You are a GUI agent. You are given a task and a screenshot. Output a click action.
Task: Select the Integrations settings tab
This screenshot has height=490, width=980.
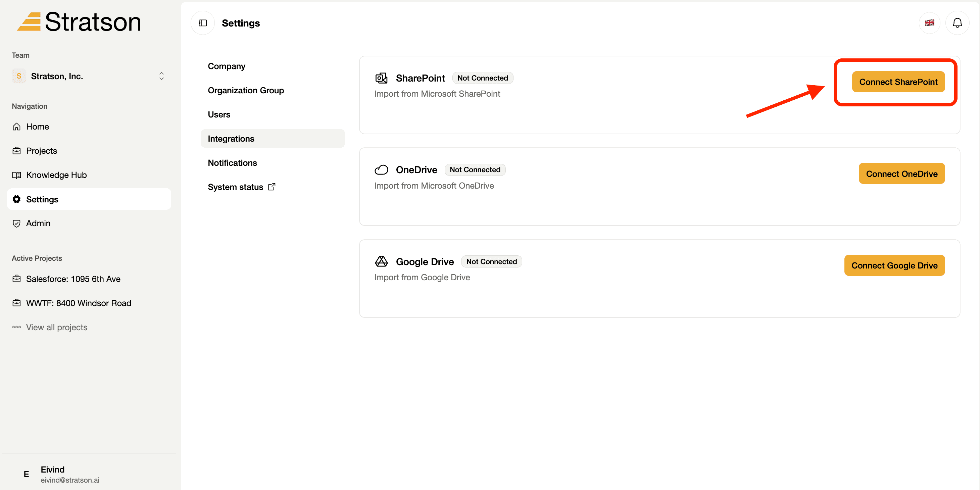pos(273,139)
